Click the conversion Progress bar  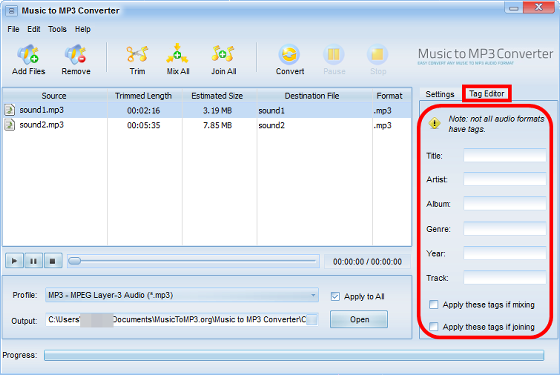[294, 355]
